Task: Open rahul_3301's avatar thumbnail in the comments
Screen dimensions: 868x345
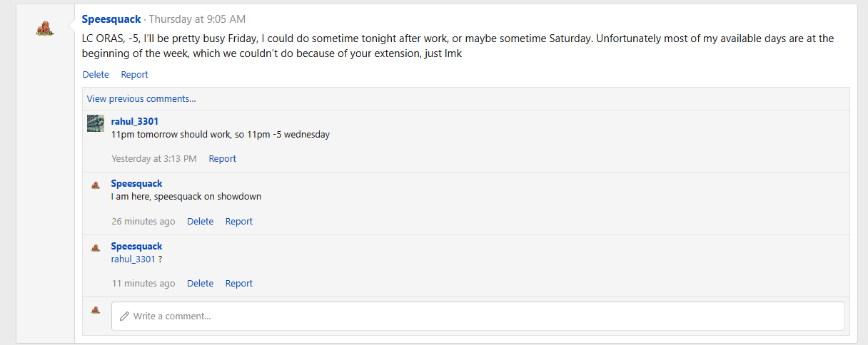Action: pyautogui.click(x=96, y=123)
